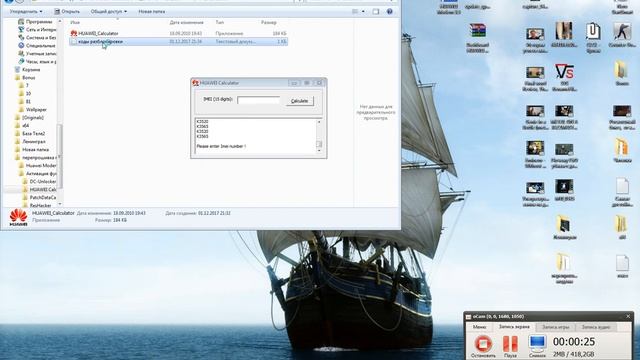Toggle the preview pane icon in Explorer
This screenshot has width=640, height=360.
point(376,11)
